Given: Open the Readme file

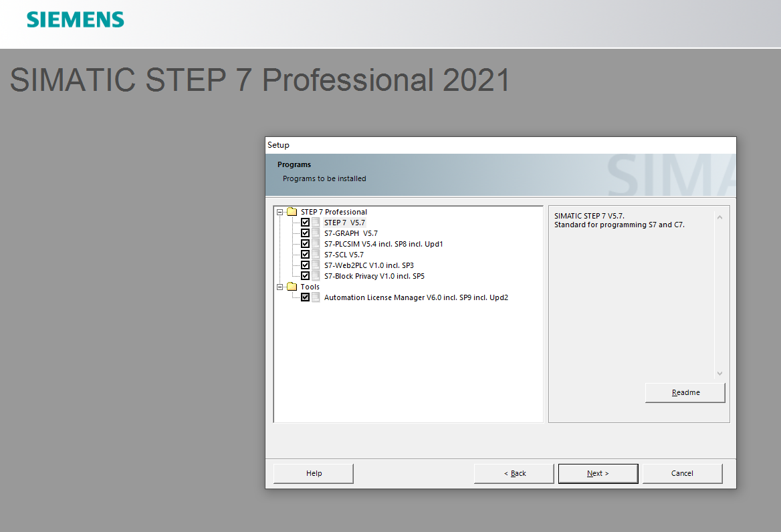Looking at the screenshot, I should 685,392.
